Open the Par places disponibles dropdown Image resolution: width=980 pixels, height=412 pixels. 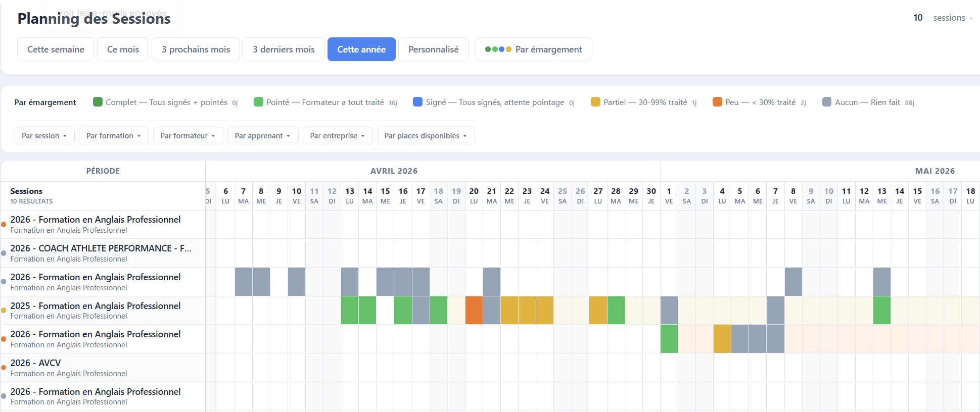[426, 136]
